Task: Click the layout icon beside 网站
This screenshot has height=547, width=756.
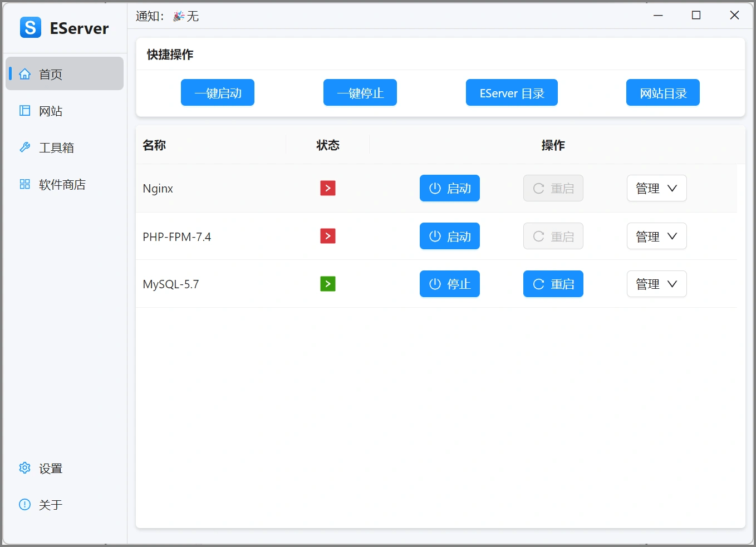Action: [x=25, y=111]
